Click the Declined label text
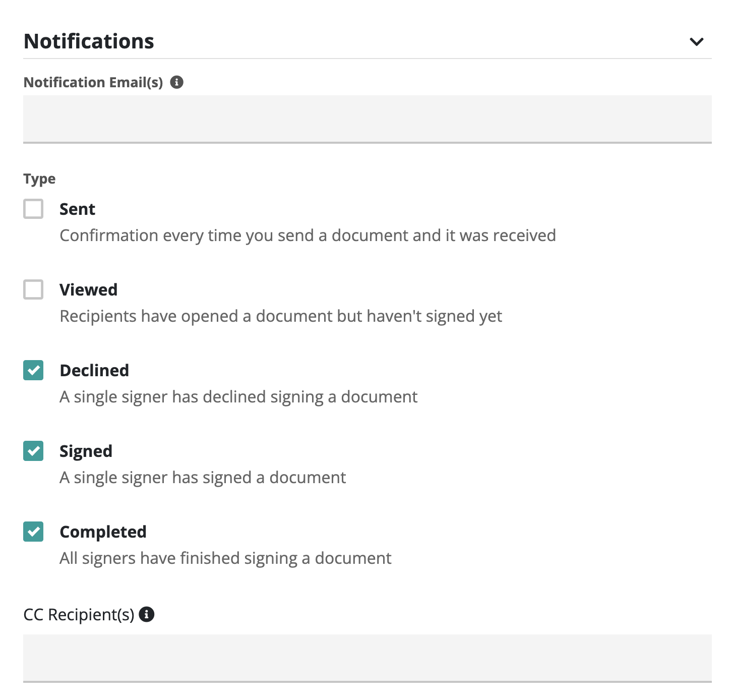This screenshot has height=700, width=734. coord(94,370)
